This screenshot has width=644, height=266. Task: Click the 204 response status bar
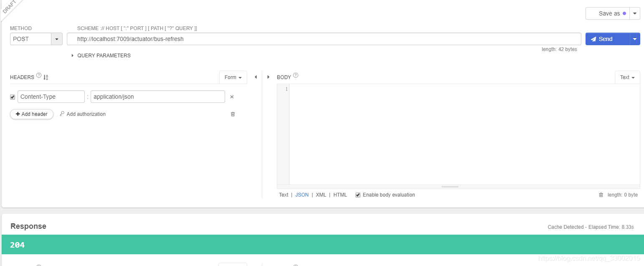point(322,245)
